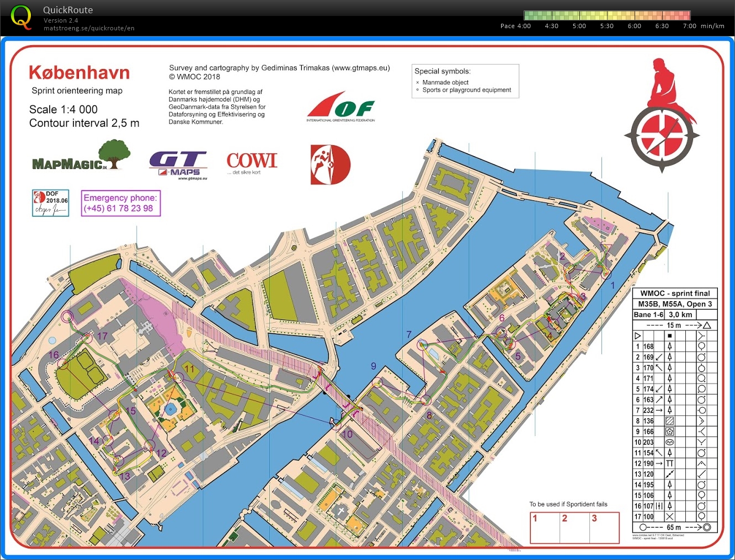Click the MapMagic tree logo

pos(82,155)
